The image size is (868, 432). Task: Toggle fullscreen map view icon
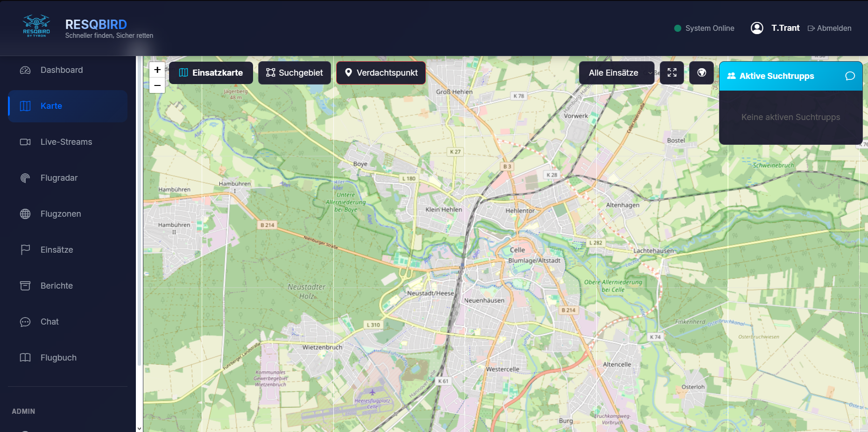tap(671, 73)
